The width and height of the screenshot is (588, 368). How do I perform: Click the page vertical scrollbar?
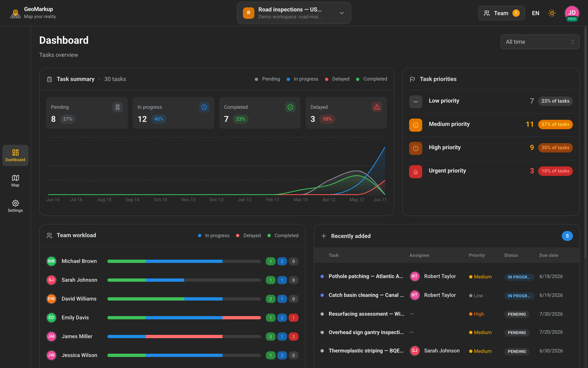[x=586, y=142]
